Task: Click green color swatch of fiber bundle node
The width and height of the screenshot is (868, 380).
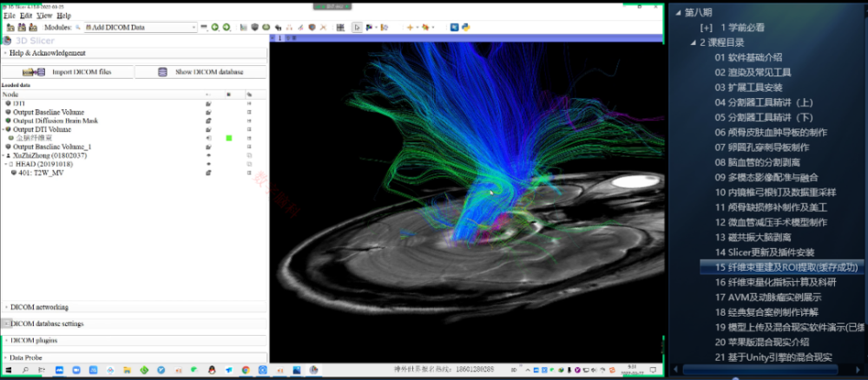Action: coord(229,138)
